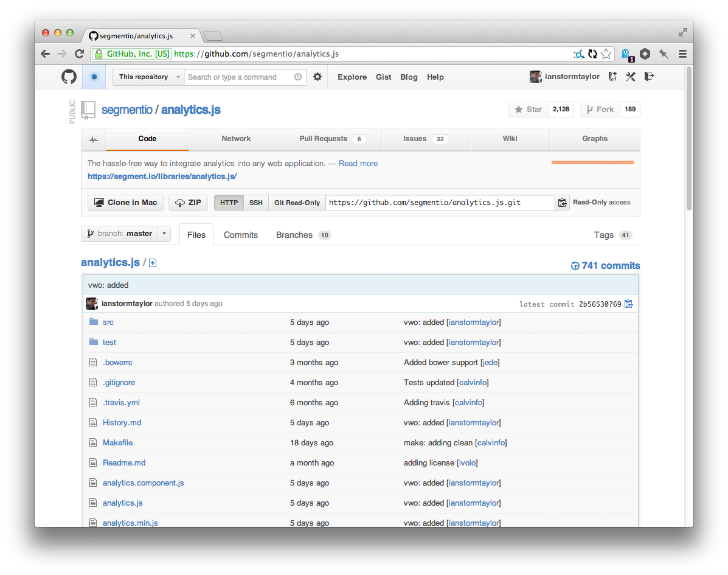Image resolution: width=728 pixels, height=575 pixels.
Task: Open 741 commits link
Action: point(605,266)
